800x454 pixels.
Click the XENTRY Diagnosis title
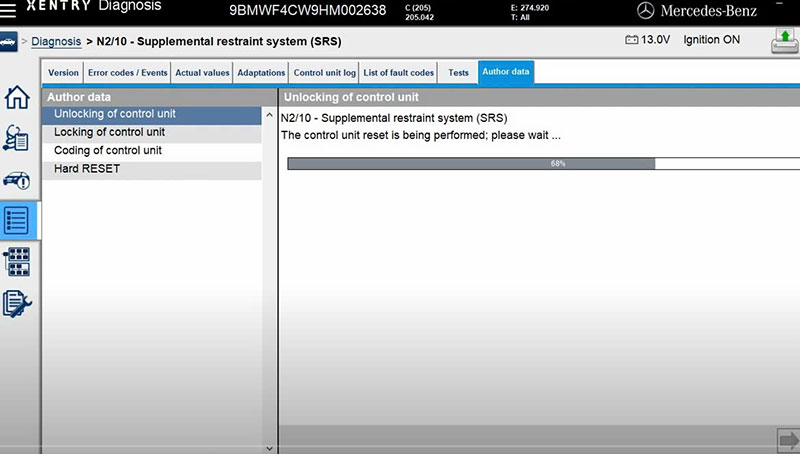pyautogui.click(x=94, y=6)
